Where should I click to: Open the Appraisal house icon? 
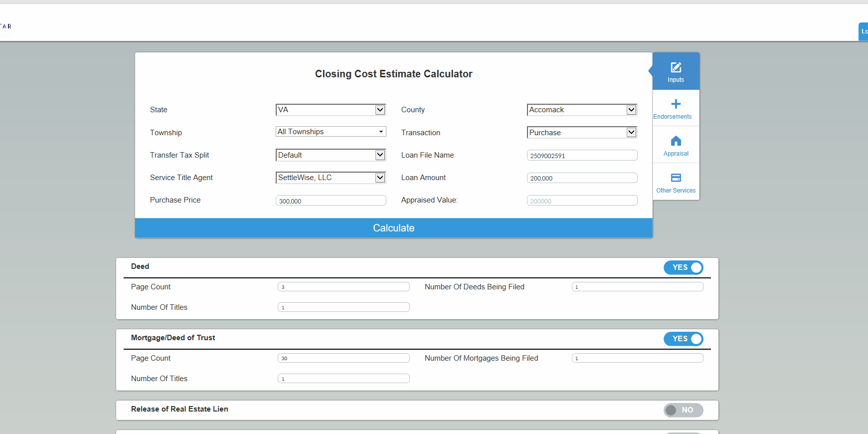click(x=676, y=141)
